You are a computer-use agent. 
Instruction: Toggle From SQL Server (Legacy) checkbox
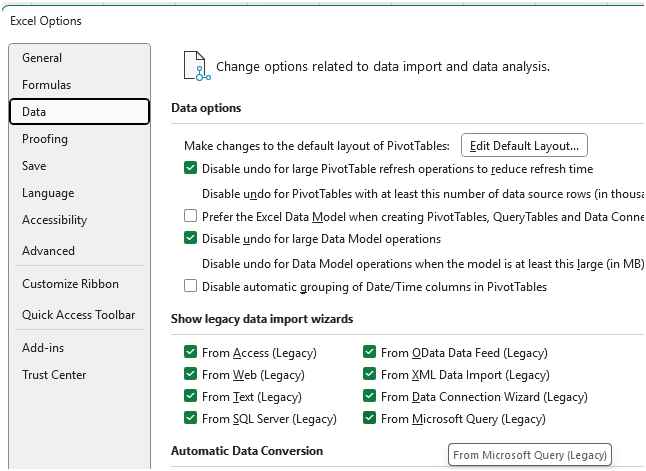pyautogui.click(x=190, y=418)
